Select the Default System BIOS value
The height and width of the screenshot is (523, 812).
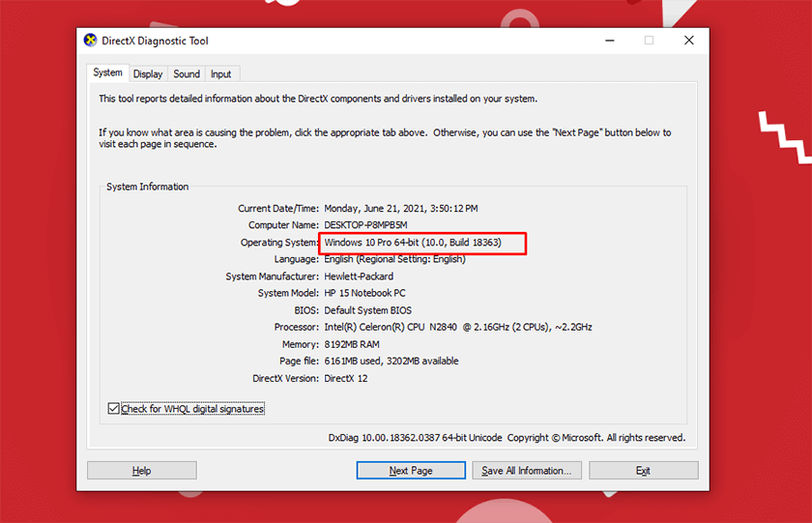pyautogui.click(x=367, y=310)
